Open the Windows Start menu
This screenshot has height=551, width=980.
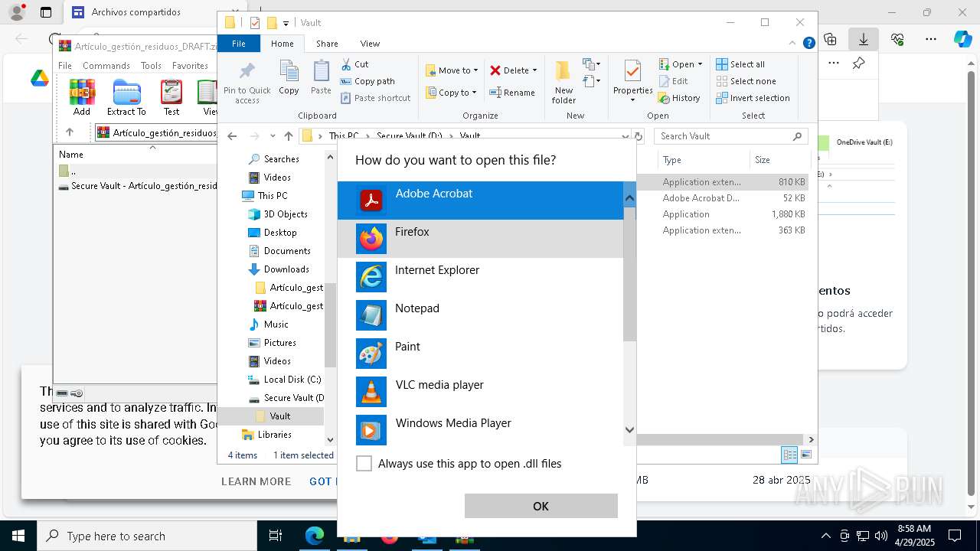pyautogui.click(x=18, y=536)
